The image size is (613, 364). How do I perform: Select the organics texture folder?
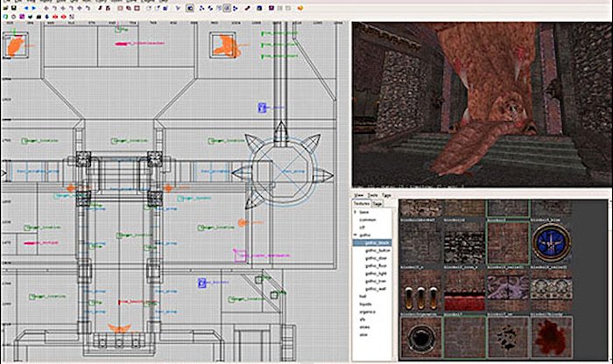coord(368,312)
